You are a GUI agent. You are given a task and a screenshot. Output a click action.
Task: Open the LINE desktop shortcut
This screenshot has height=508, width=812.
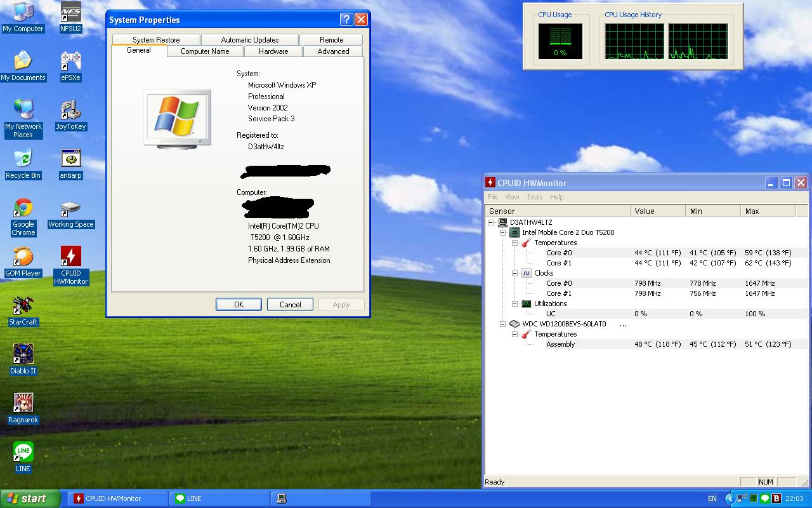click(x=23, y=457)
